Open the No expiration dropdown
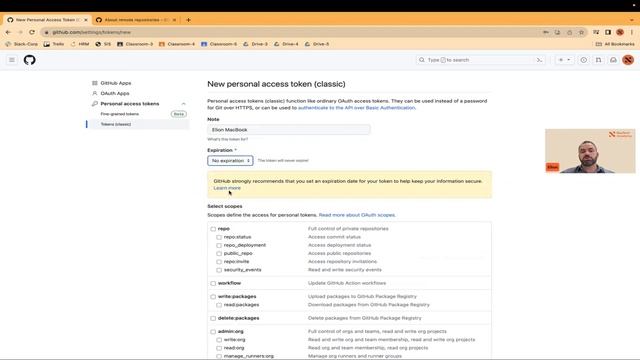This screenshot has height=360, width=640. point(230,161)
